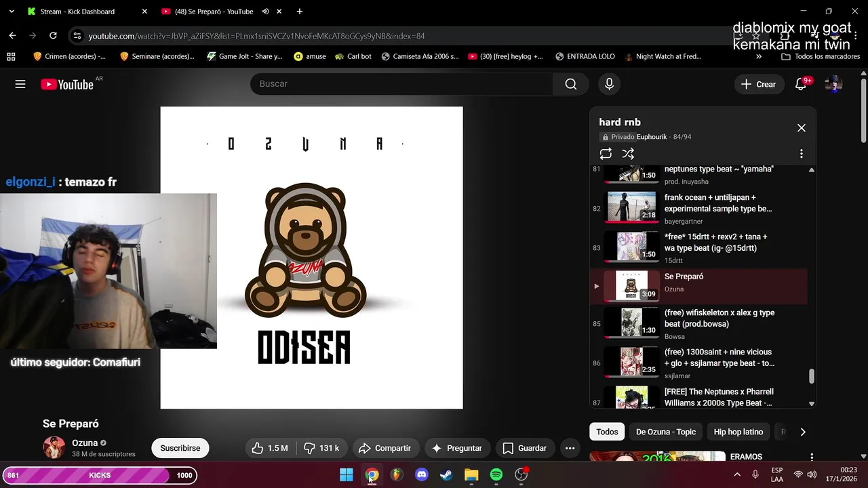
Task: Show more filter chips with right arrow
Action: coord(803,432)
